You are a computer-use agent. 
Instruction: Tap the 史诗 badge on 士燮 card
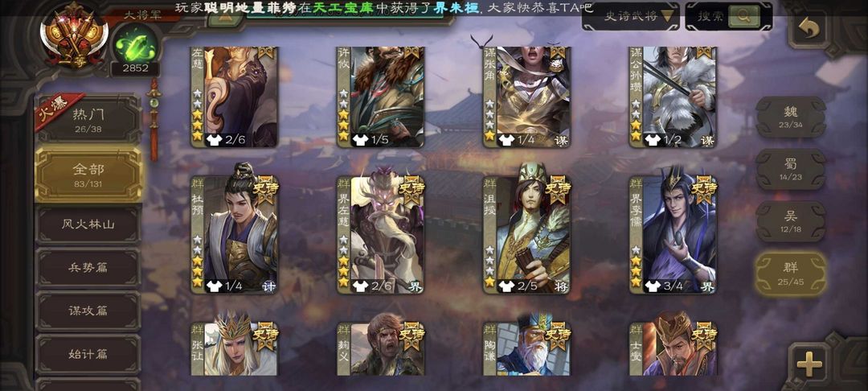(704, 335)
